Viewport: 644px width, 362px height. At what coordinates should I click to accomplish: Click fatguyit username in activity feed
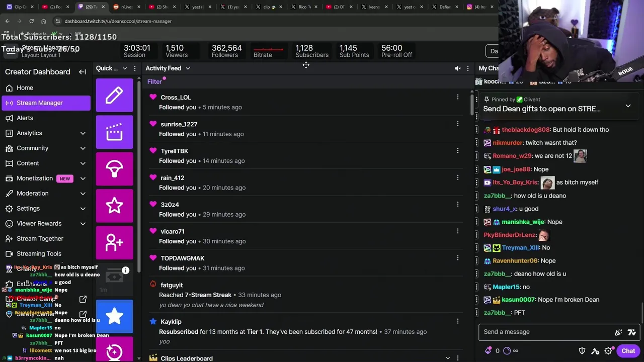(172, 285)
